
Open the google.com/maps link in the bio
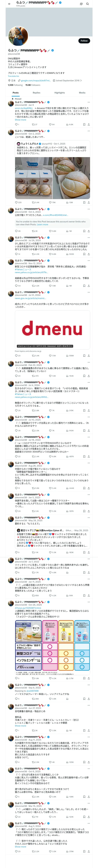click(35, 81)
